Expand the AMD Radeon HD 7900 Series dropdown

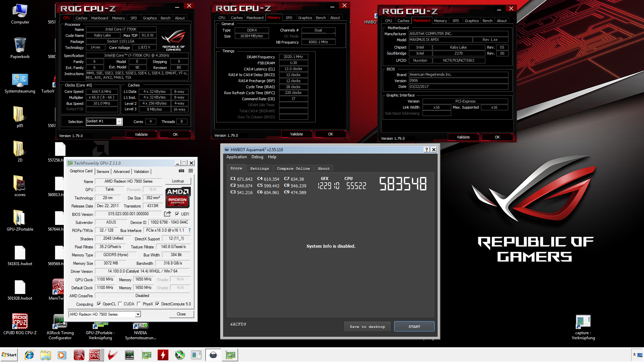138,314
